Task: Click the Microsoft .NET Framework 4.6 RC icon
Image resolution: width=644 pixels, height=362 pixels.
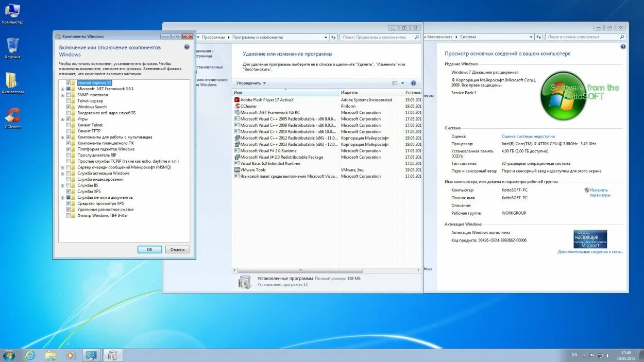Action: 237,112
